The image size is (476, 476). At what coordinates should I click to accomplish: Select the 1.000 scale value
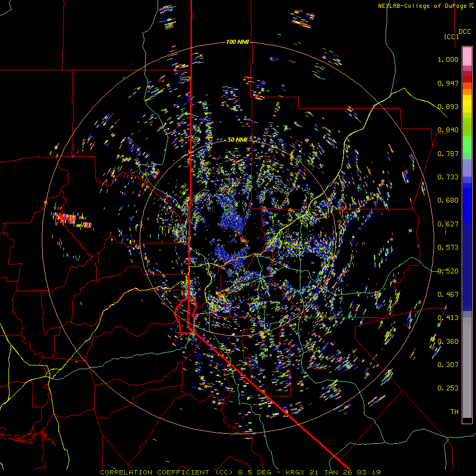click(448, 59)
